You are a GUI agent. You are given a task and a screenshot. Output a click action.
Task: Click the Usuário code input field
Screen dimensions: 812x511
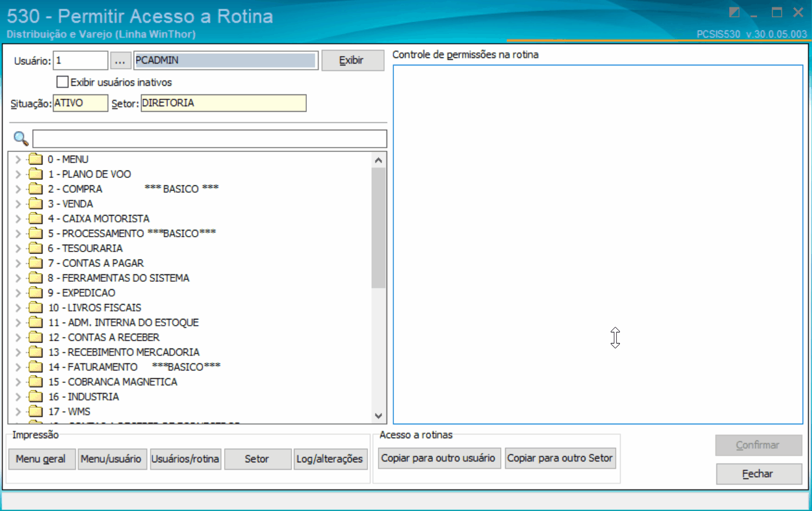pos(80,61)
